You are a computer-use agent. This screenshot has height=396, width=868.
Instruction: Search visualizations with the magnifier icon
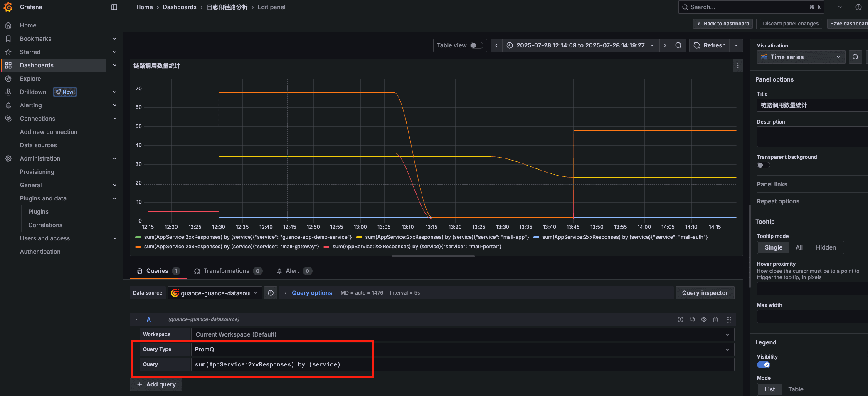(x=855, y=57)
